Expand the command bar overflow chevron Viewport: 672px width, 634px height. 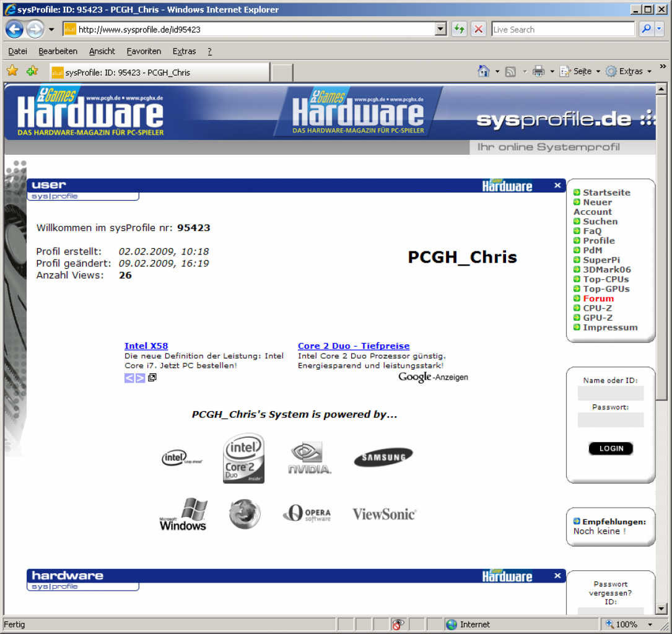click(663, 66)
